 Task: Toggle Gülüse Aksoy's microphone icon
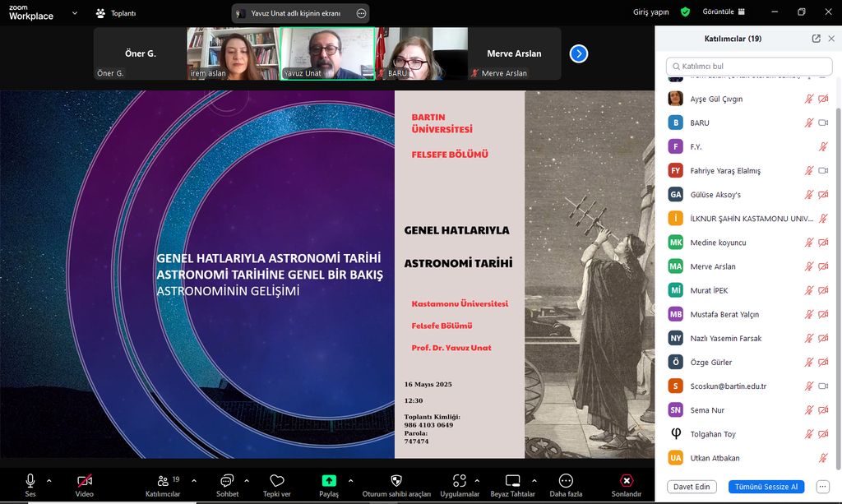click(809, 195)
